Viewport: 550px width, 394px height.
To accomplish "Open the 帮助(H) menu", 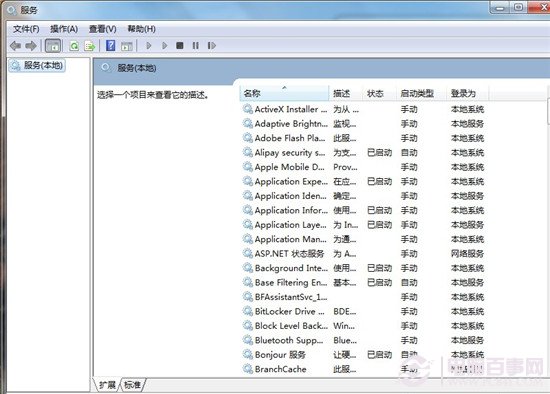I will click(x=141, y=29).
